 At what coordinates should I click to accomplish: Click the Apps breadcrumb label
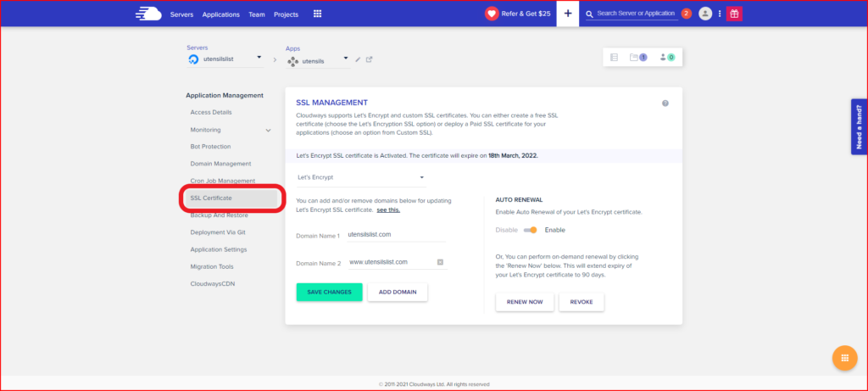[x=292, y=48]
